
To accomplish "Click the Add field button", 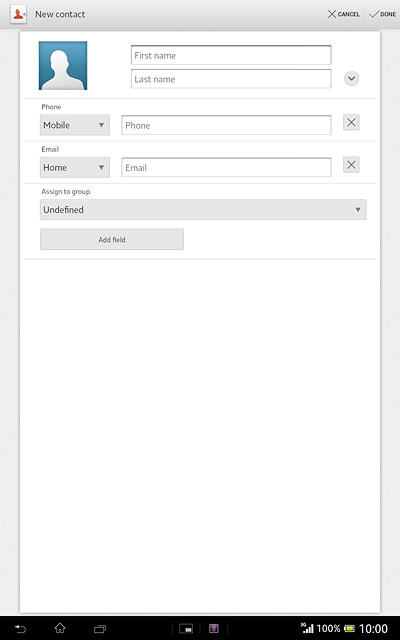I will (x=112, y=239).
